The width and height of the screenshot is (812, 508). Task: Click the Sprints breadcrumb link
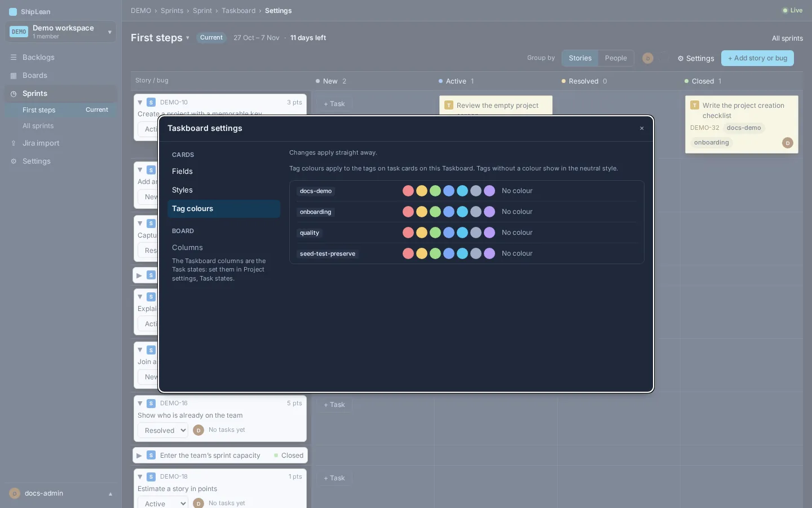click(x=172, y=11)
